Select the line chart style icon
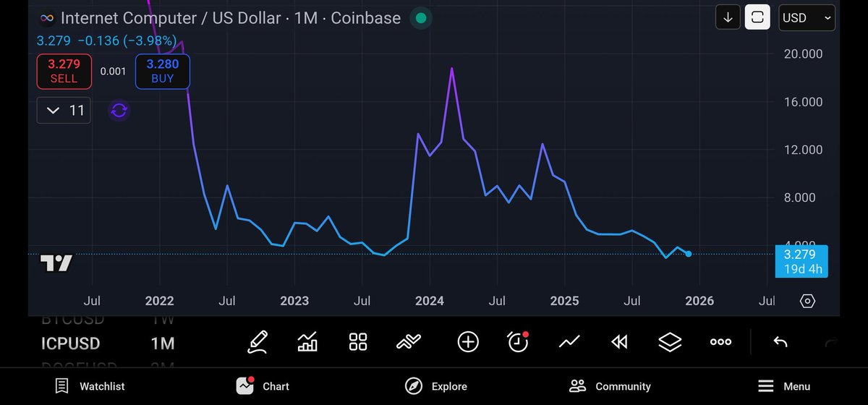The image size is (868, 405). (569, 341)
